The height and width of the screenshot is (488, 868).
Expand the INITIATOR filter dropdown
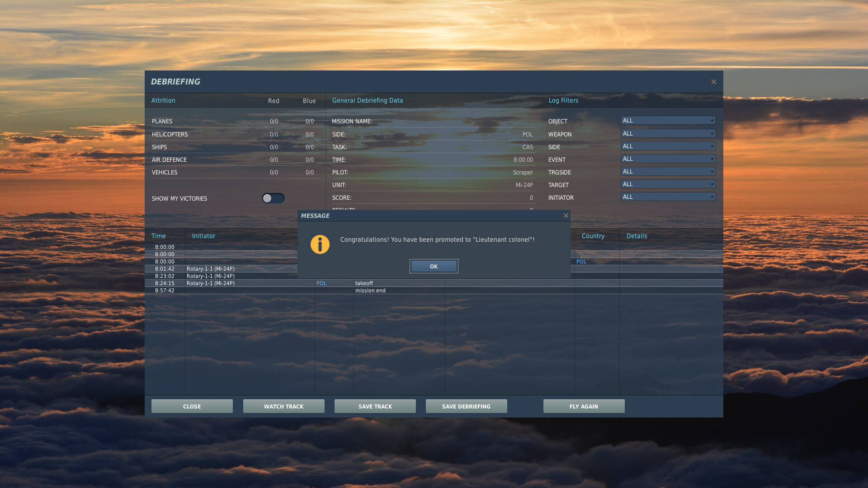(668, 197)
